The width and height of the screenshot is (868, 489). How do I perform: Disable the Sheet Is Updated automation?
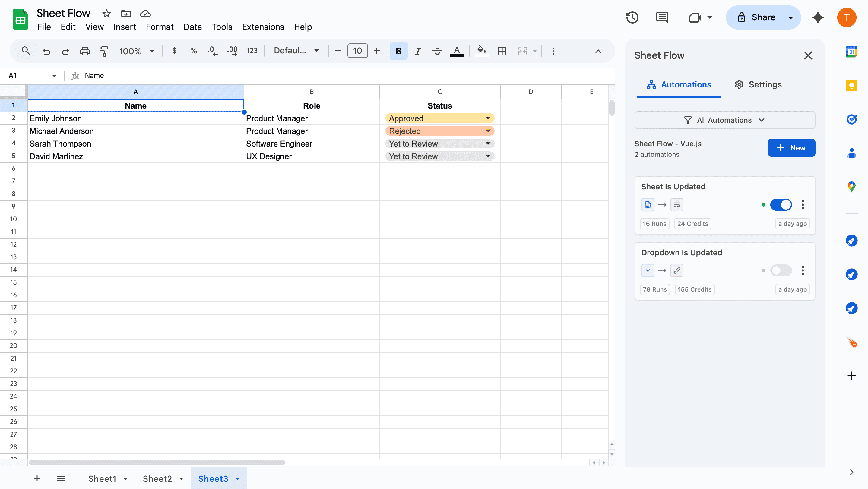tap(781, 204)
